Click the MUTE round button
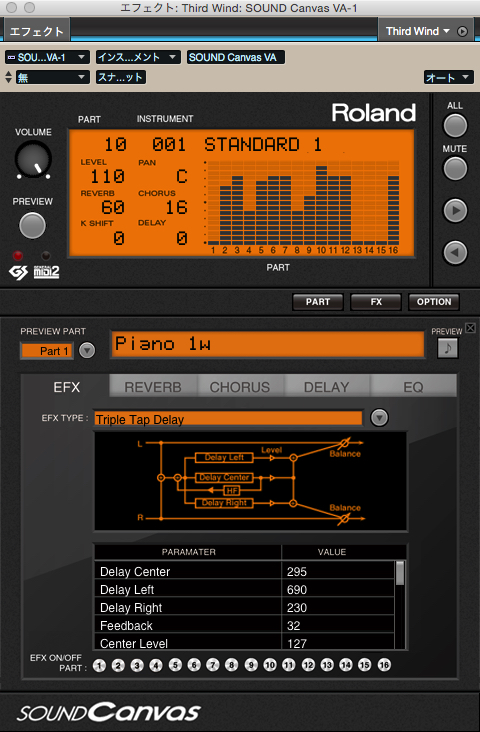 [455, 169]
